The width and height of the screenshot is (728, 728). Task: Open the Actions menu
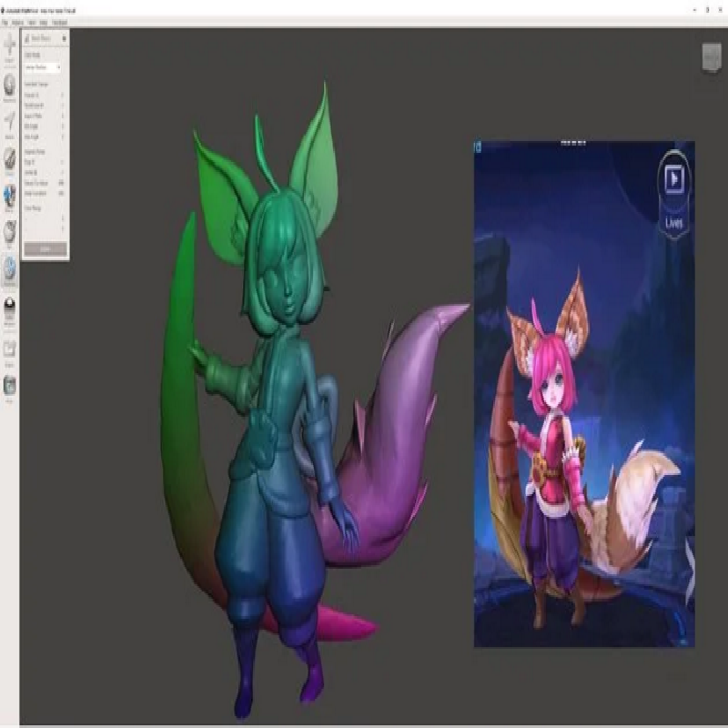(x=17, y=22)
